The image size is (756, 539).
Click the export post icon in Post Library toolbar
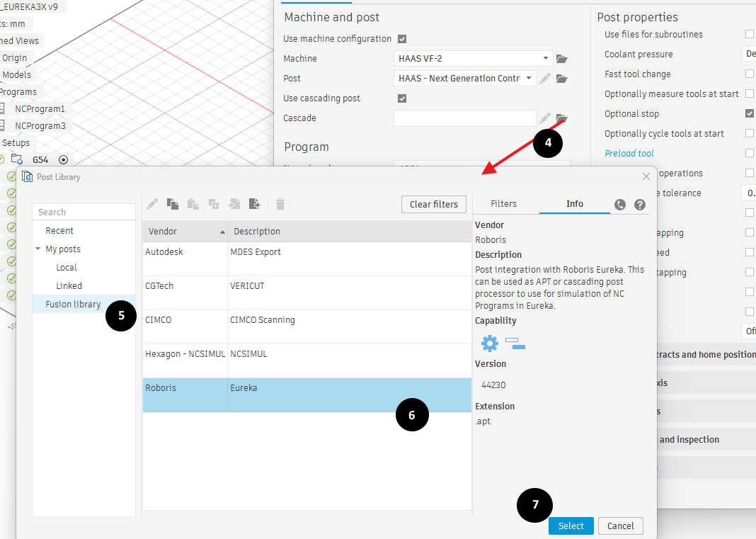pos(255,204)
